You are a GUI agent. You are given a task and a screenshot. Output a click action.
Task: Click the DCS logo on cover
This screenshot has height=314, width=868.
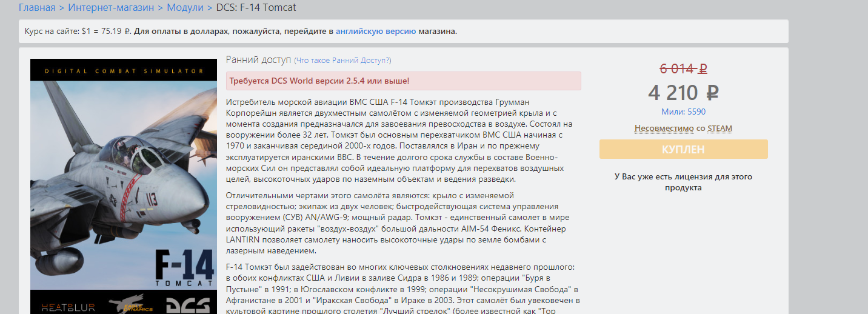[x=188, y=305]
